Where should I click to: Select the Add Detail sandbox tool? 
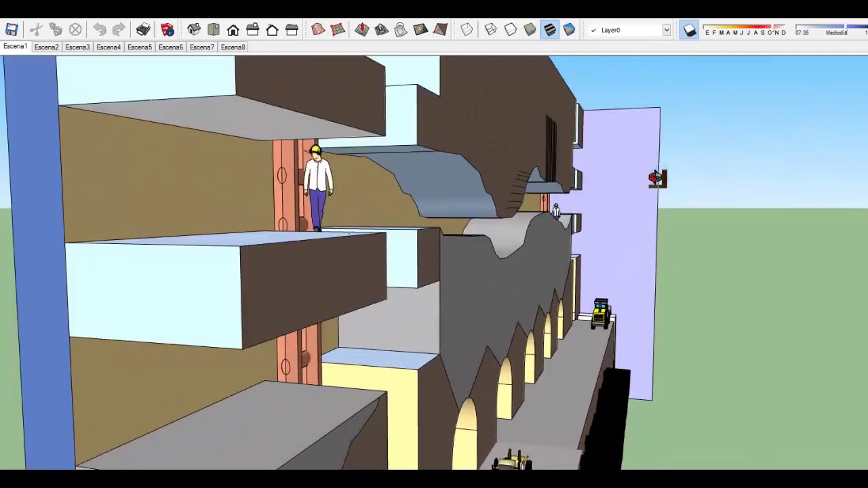pos(420,30)
